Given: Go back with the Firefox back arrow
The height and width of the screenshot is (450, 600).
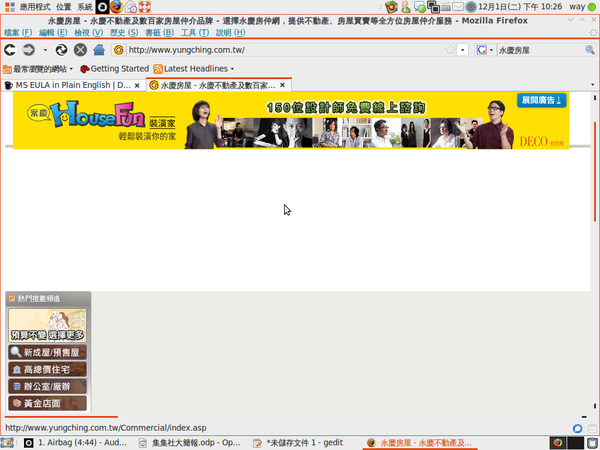Looking at the screenshot, I should tap(10, 50).
